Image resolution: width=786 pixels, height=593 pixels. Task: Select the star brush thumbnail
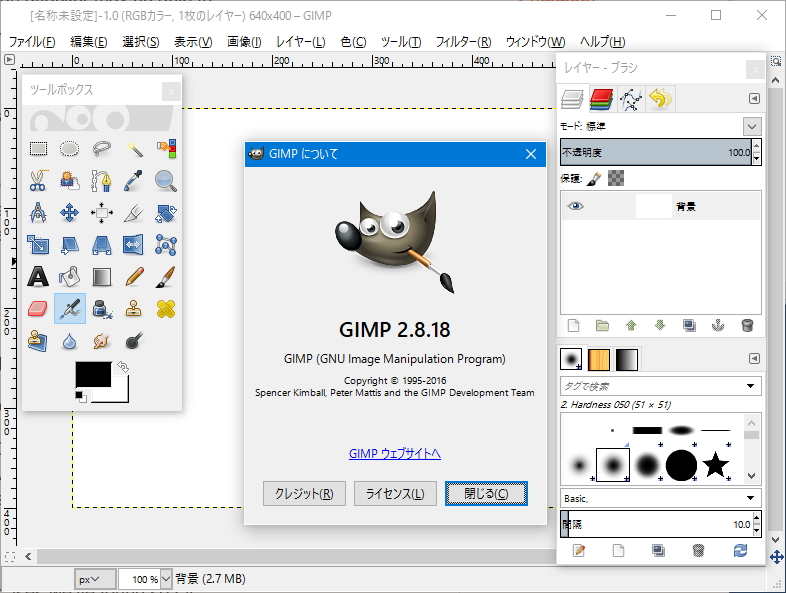pyautogui.click(x=715, y=465)
